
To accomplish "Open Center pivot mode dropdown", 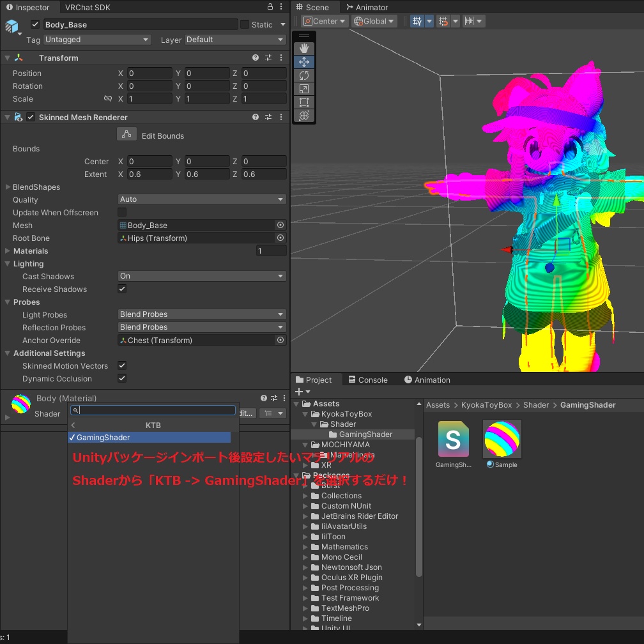I will [325, 21].
